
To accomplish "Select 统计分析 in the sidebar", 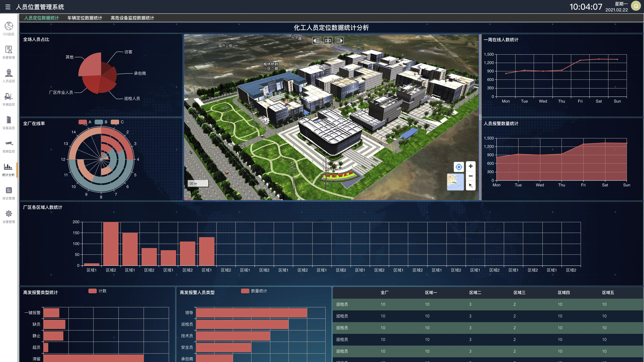I will [9, 170].
